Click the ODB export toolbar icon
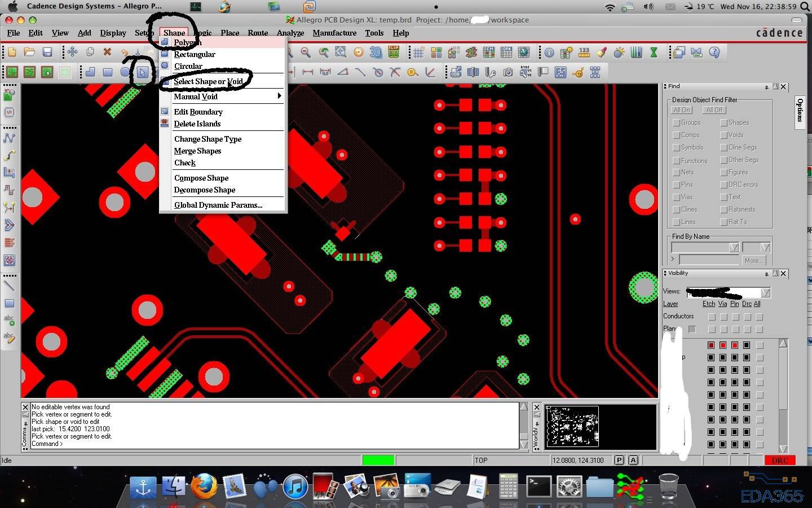 click(456, 72)
